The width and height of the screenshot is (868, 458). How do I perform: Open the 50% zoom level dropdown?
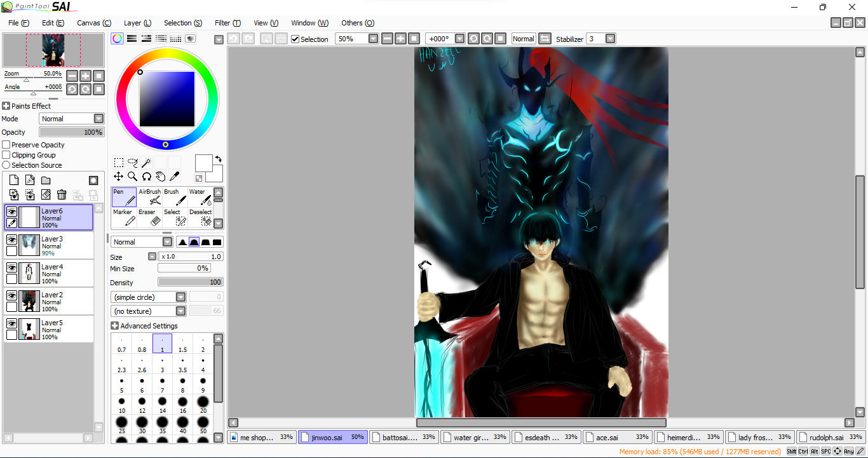click(373, 39)
